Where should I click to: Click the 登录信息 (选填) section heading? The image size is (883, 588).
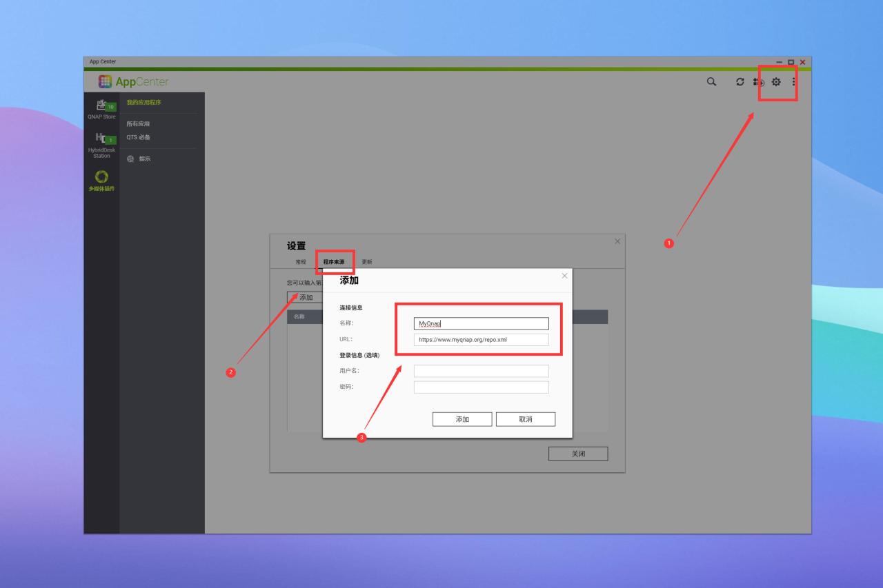coord(359,355)
